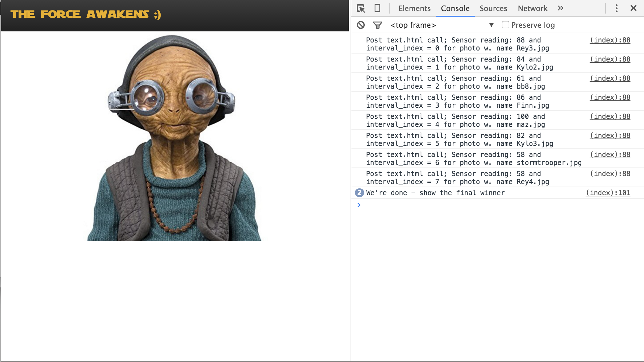Switch to the Sources tab
The width and height of the screenshot is (644, 362).
pos(493,8)
